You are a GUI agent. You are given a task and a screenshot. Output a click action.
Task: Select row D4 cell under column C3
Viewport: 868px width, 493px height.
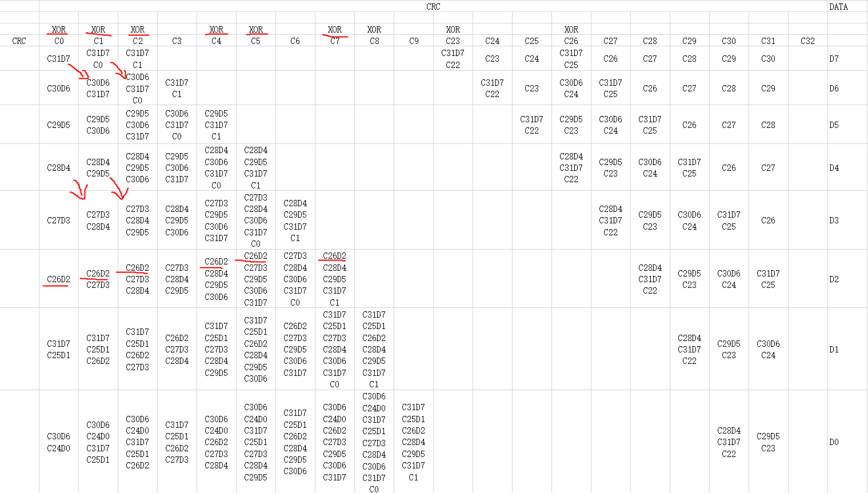(x=177, y=167)
